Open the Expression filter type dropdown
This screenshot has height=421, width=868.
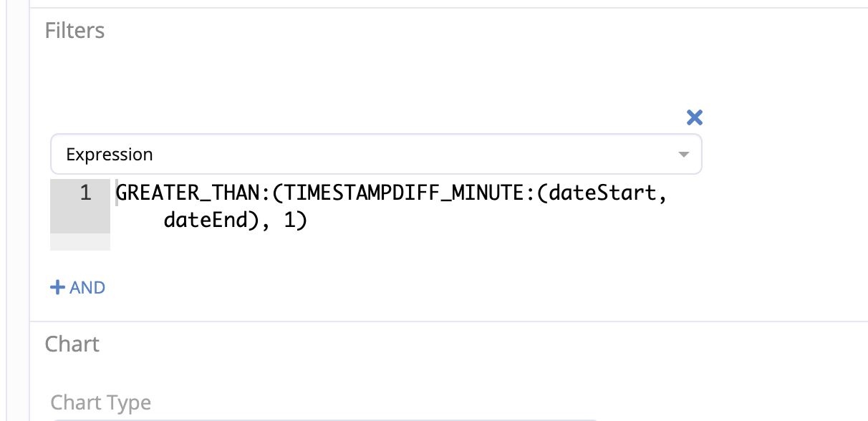tap(375, 154)
